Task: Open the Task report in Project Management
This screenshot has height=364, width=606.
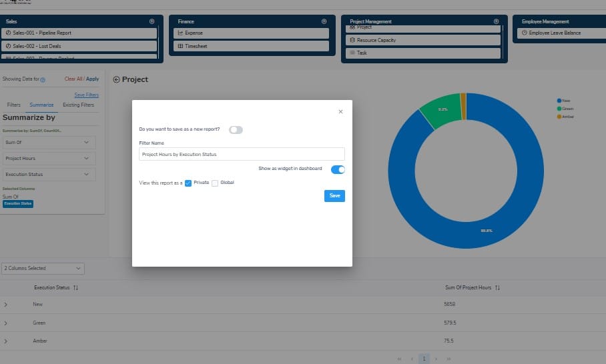Action: 423,53
